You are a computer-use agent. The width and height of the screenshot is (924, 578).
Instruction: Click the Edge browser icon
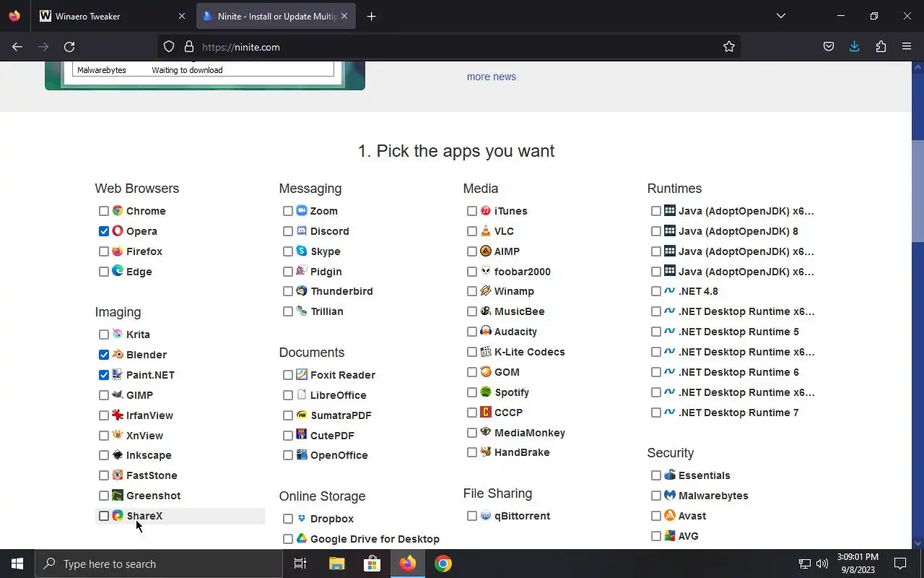coord(118,272)
